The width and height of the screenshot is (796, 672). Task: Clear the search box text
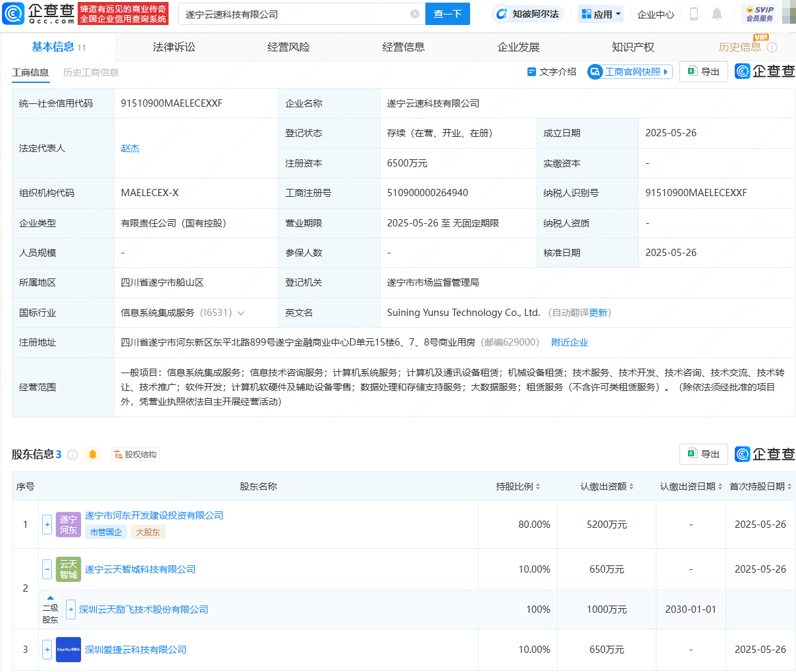tap(415, 14)
